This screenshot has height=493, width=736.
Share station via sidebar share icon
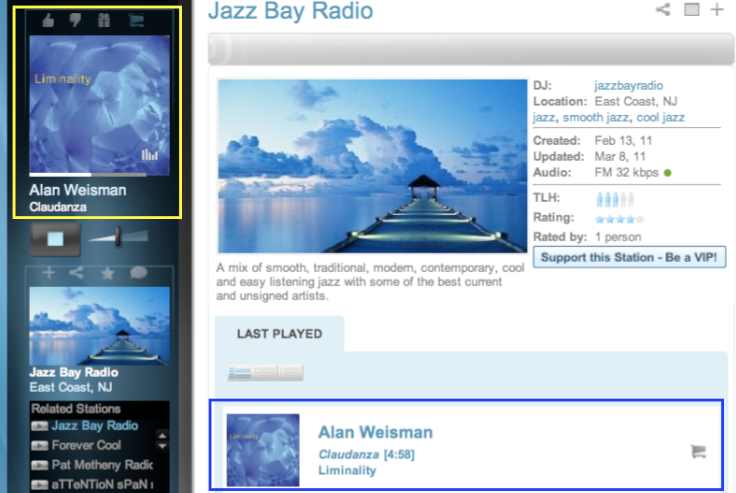pos(78,273)
